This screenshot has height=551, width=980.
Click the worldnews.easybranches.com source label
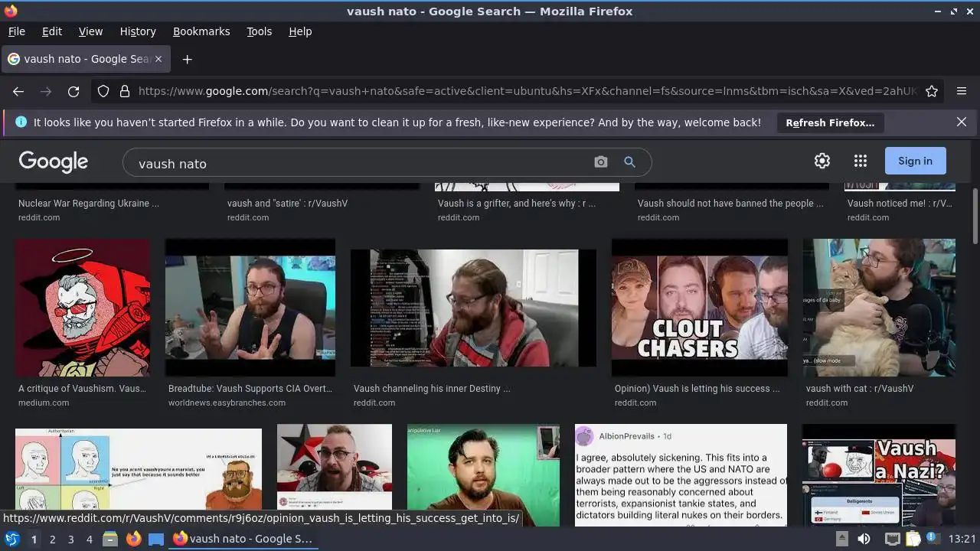pos(227,403)
